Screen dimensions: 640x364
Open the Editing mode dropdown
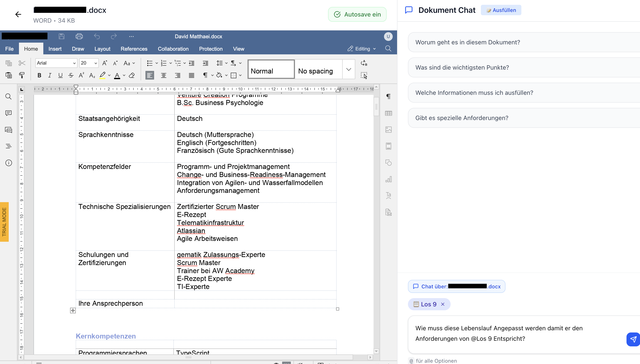click(x=362, y=49)
